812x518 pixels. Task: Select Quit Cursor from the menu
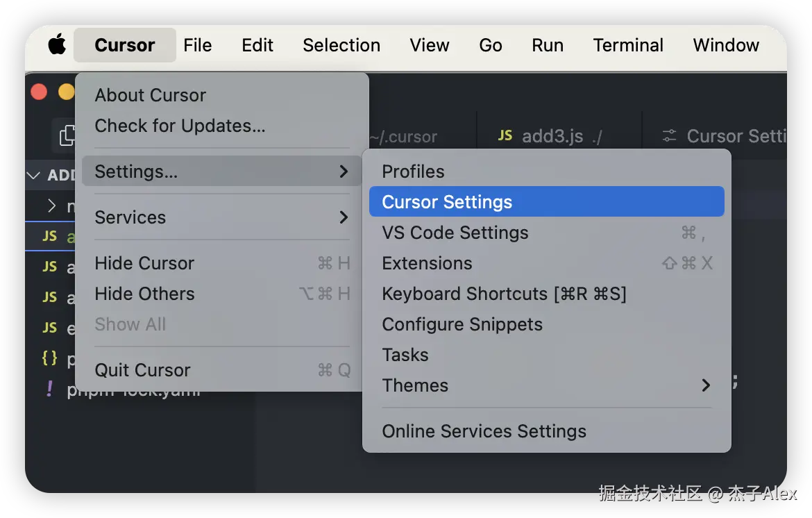pyautogui.click(x=142, y=370)
